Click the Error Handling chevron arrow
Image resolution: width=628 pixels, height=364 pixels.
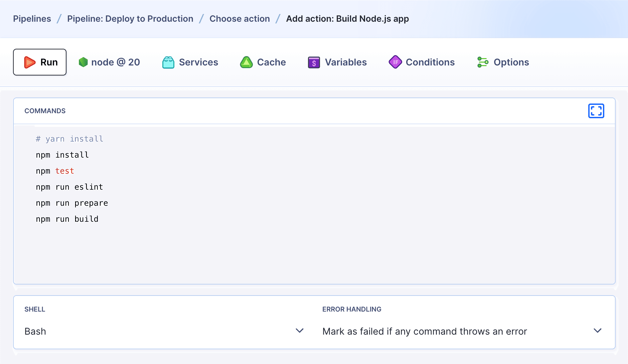coord(598,331)
